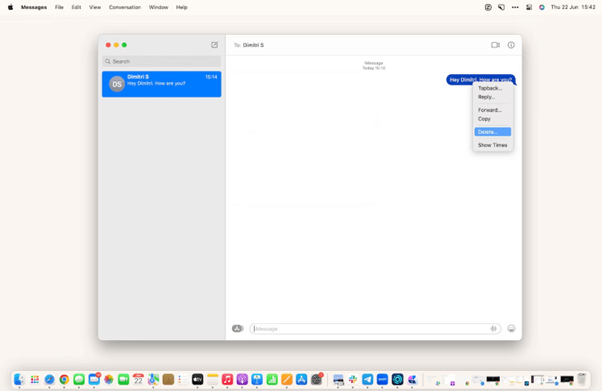Viewport: 602px width, 391px height.
Task: Choose Tapback… from the context menu
Action: click(493, 88)
